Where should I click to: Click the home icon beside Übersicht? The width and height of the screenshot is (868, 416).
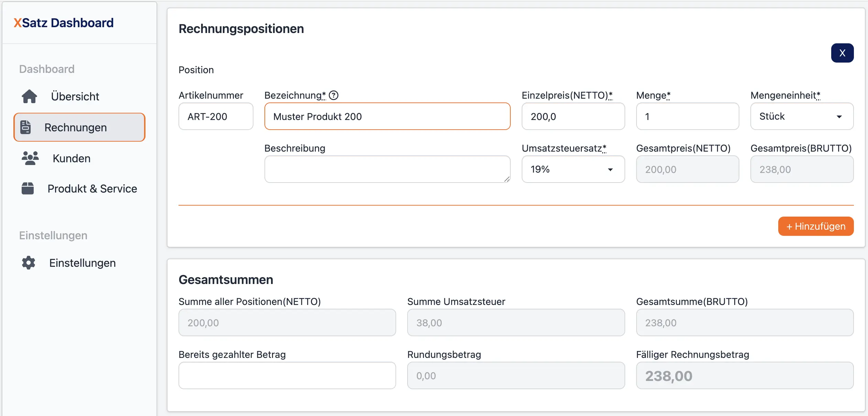pyautogui.click(x=30, y=96)
